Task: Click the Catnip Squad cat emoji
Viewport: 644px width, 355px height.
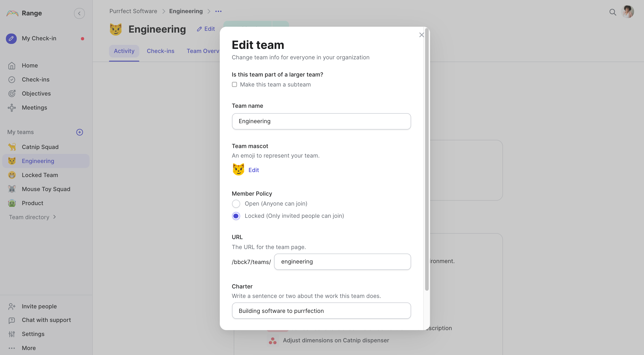Action: (12, 147)
